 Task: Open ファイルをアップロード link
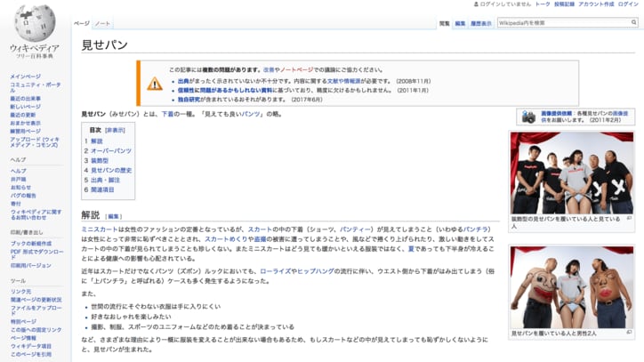click(x=36, y=310)
